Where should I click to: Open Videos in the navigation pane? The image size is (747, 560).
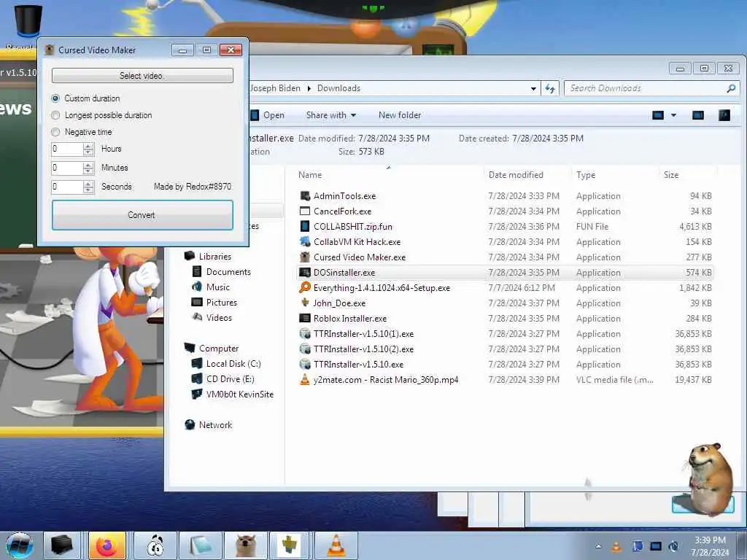click(x=219, y=318)
